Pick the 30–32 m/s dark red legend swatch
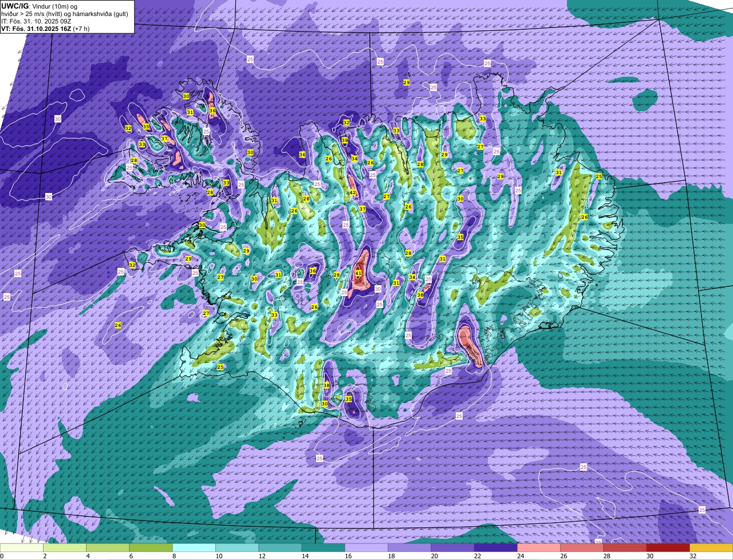The image size is (733, 560). click(668, 547)
